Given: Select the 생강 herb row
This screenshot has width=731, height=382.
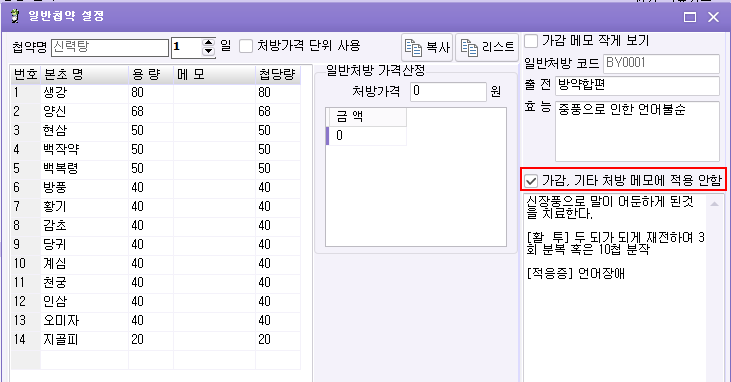Looking at the screenshot, I should (155, 93).
